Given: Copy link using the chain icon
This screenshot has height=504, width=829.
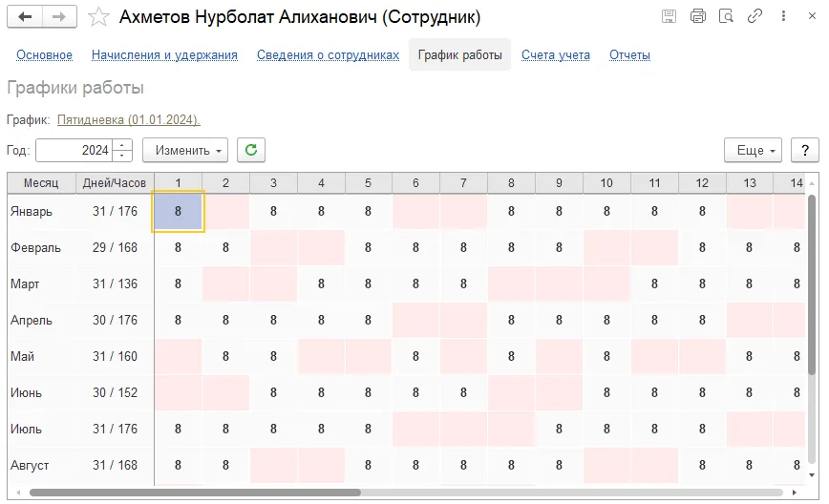Looking at the screenshot, I should click(x=755, y=16).
